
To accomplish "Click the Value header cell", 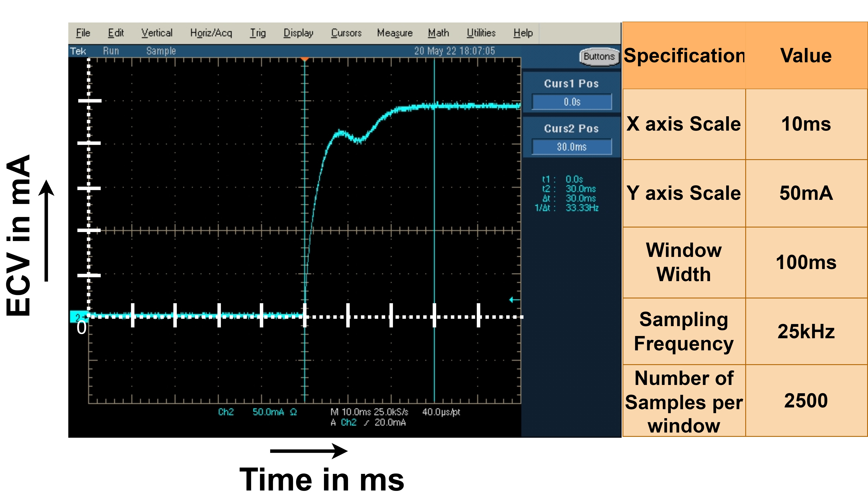I will [806, 55].
